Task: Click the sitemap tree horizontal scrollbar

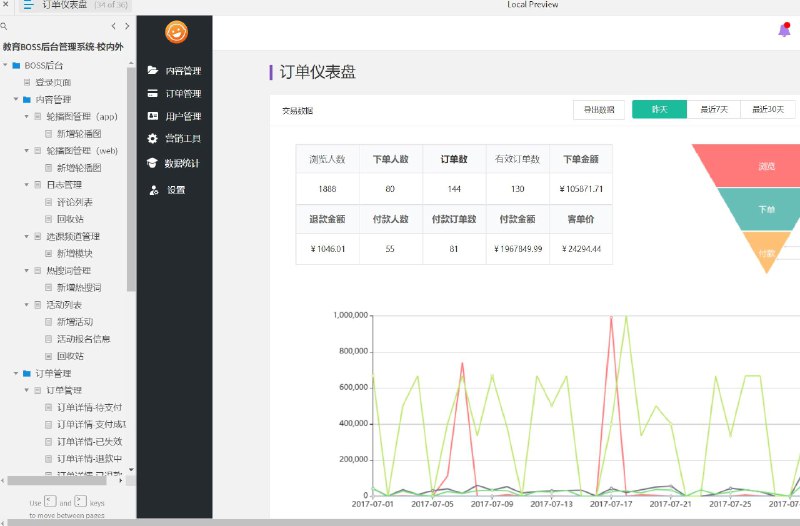Action: coord(57,481)
